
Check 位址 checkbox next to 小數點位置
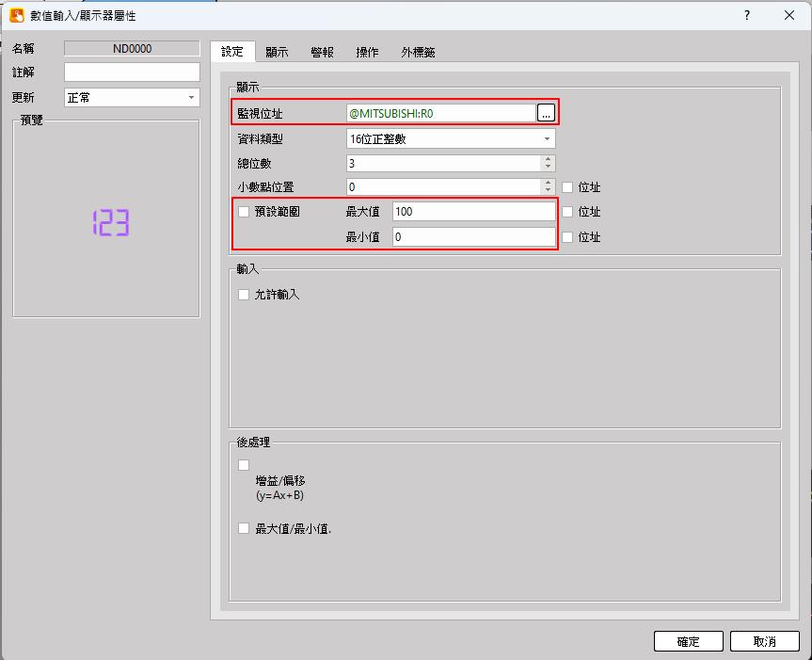(x=567, y=187)
